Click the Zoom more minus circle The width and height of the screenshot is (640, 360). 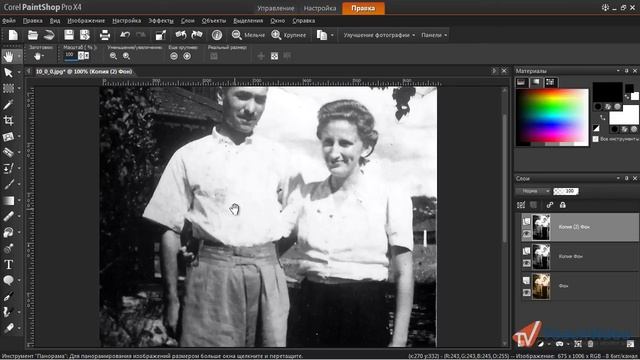174,56
